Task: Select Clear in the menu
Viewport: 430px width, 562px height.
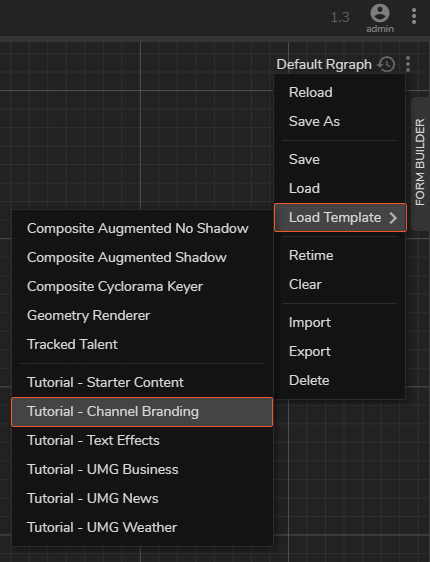Action: [340, 285]
